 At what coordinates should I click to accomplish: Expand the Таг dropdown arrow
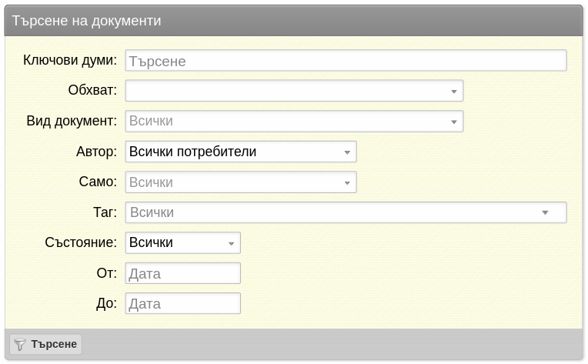click(x=545, y=212)
